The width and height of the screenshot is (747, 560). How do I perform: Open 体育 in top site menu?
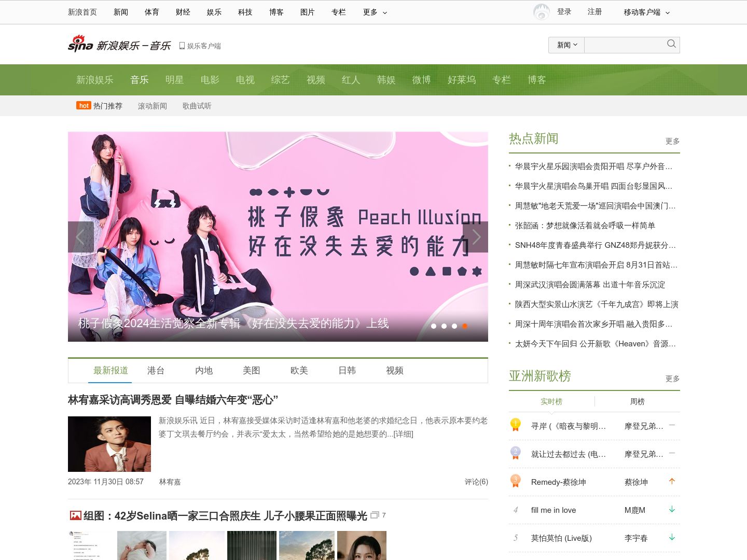pyautogui.click(x=152, y=12)
